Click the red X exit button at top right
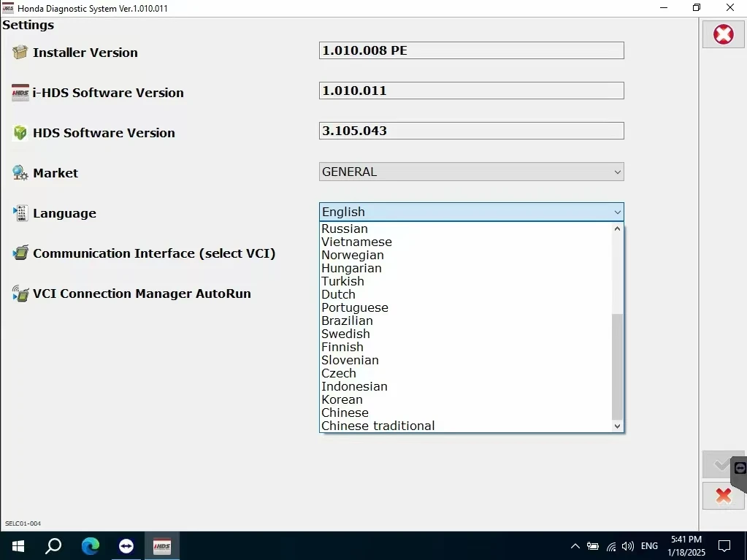This screenshot has height=560, width=747. (x=723, y=34)
